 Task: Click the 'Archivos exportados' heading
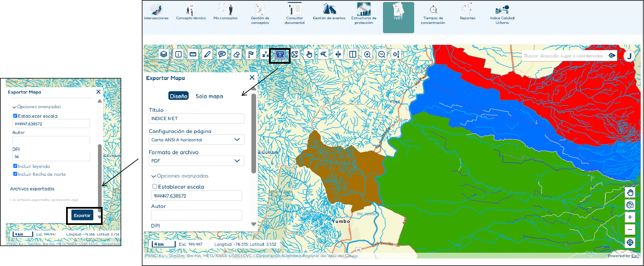pos(32,189)
